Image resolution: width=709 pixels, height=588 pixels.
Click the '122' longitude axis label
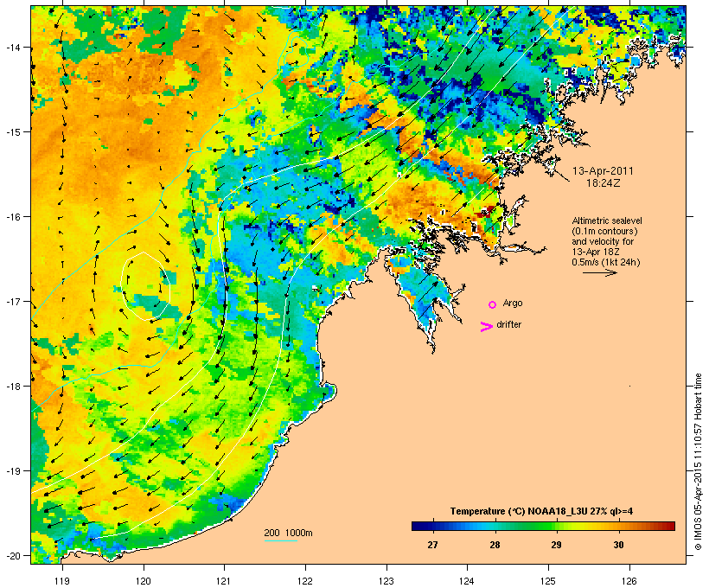305,581
